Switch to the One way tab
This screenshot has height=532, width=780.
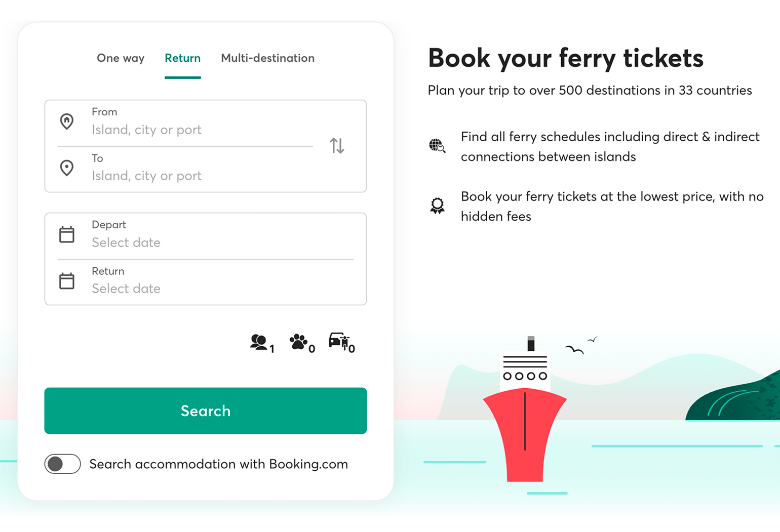pos(121,58)
